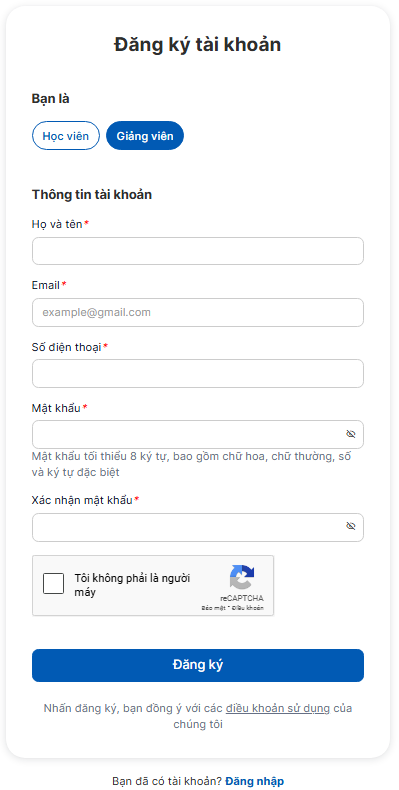The image size is (399, 790).
Task: Choose the Giảng viên role option
Action: point(145,136)
